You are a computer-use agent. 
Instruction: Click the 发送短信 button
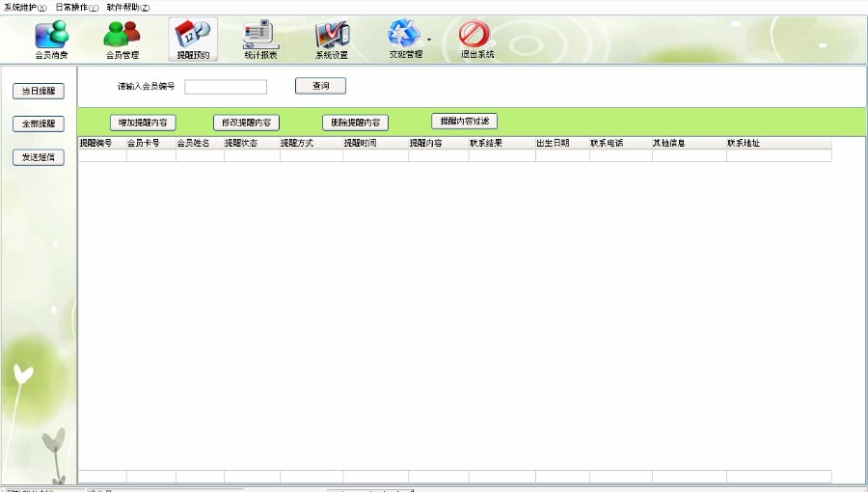39,157
